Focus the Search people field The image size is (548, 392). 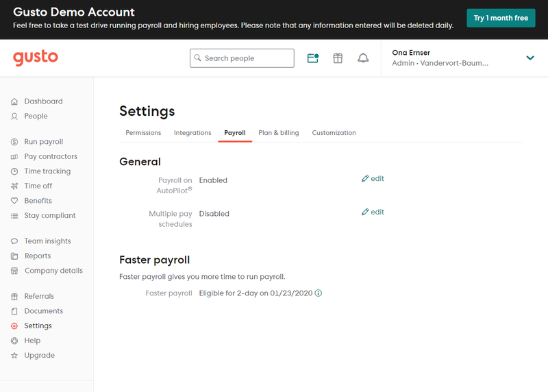pos(242,58)
